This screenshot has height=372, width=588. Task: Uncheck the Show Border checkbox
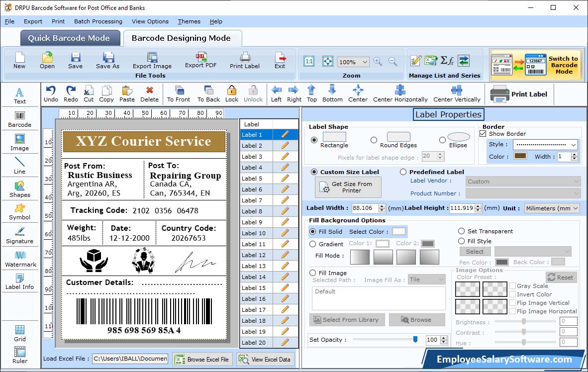(483, 133)
